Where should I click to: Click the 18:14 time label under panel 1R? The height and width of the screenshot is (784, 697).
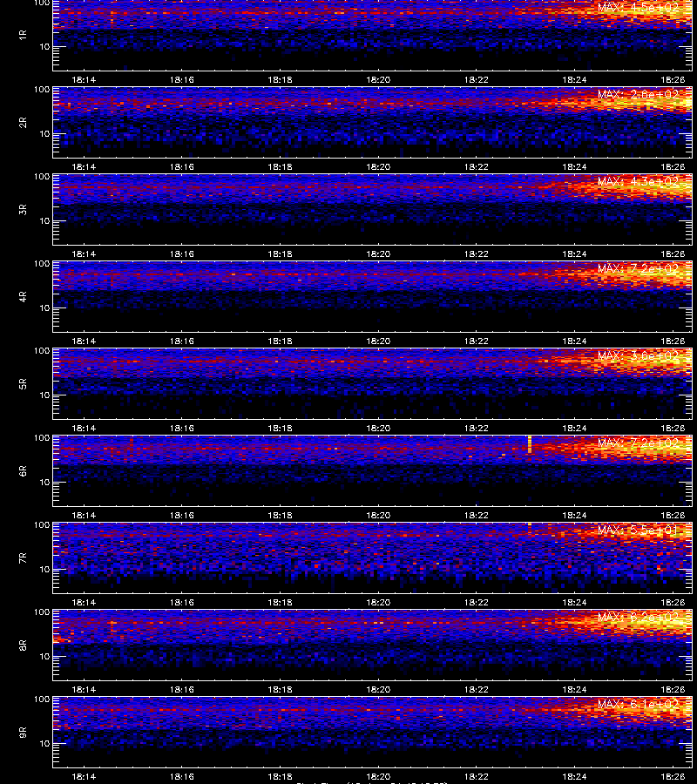84,79
